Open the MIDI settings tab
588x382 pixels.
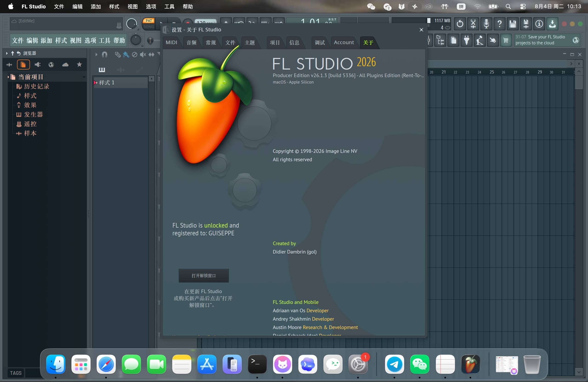coord(171,42)
